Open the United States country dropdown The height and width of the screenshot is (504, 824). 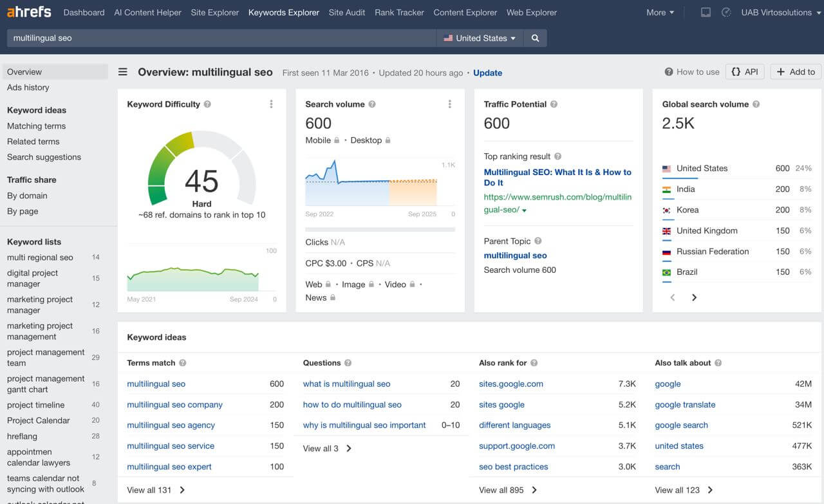(x=480, y=38)
